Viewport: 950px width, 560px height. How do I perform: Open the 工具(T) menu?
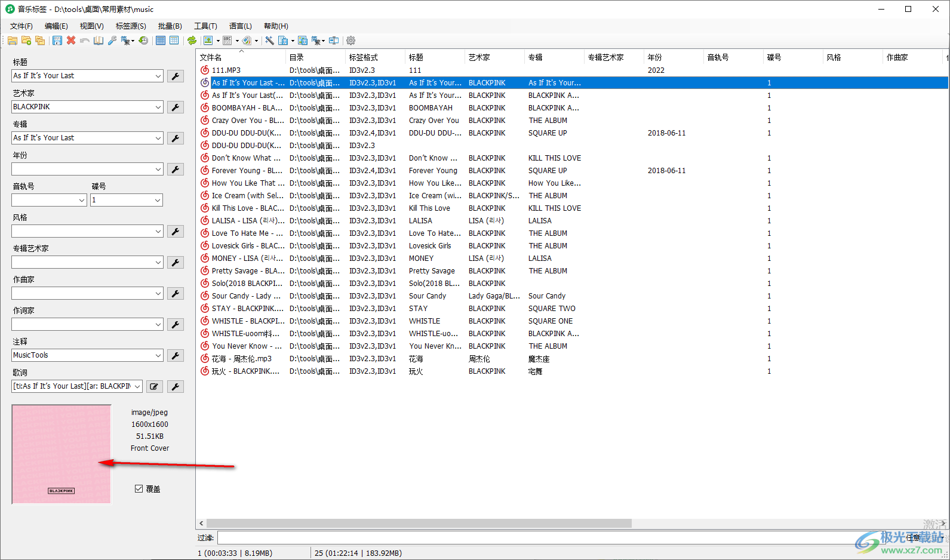point(205,26)
